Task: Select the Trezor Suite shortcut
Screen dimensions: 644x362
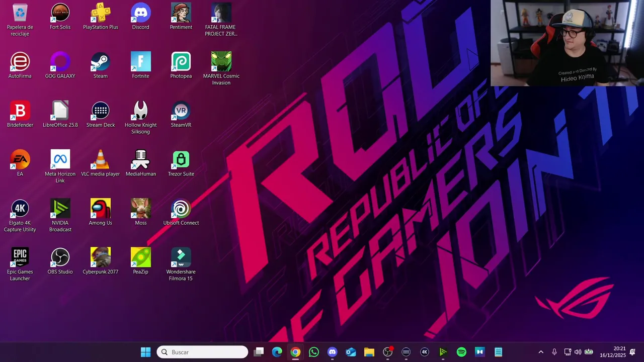Action: 181,163
